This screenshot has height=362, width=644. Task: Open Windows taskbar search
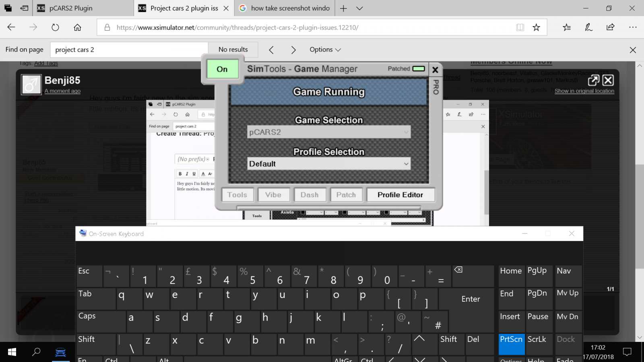36,352
